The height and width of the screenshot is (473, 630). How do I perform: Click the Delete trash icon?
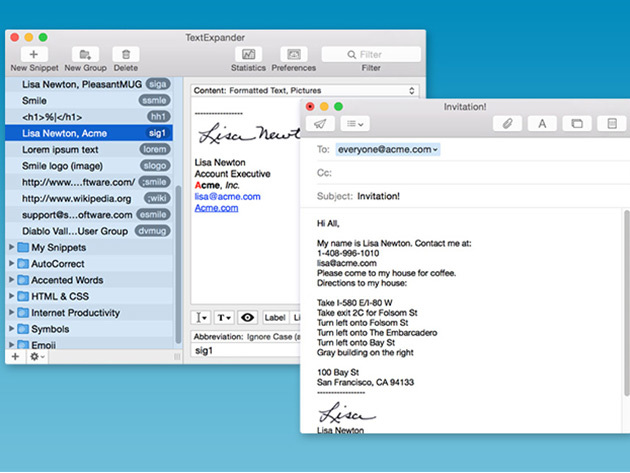pyautogui.click(x=126, y=54)
